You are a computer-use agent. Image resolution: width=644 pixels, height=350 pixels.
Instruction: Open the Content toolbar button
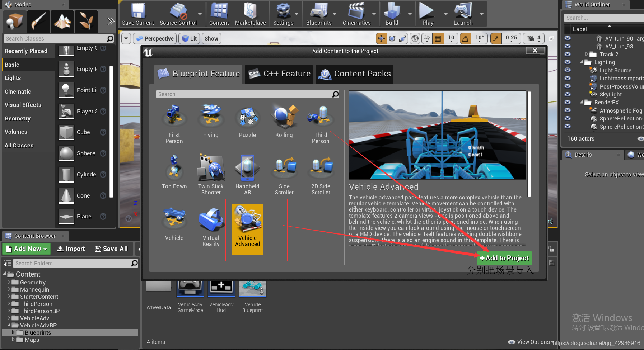219,14
